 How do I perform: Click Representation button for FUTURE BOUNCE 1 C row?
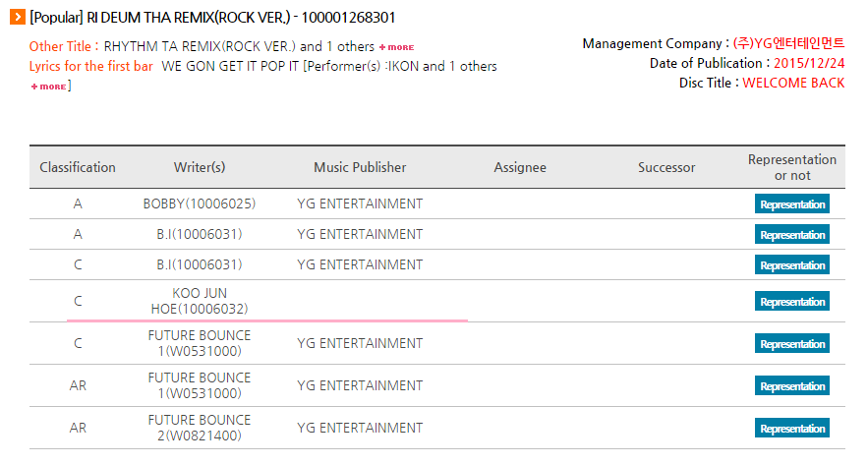point(791,343)
